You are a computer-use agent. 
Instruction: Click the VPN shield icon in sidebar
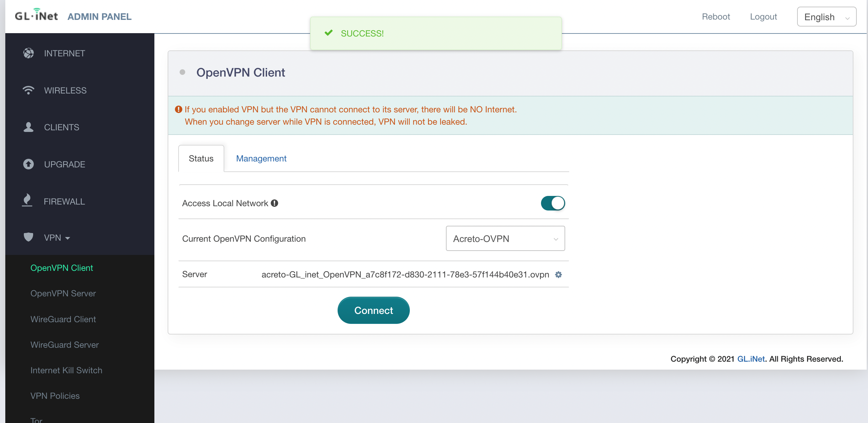(x=28, y=237)
